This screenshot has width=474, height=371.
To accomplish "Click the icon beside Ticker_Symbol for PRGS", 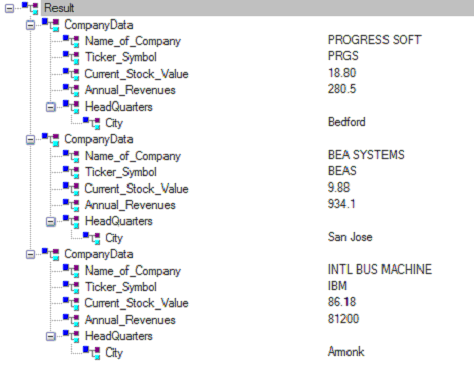I will point(71,57).
